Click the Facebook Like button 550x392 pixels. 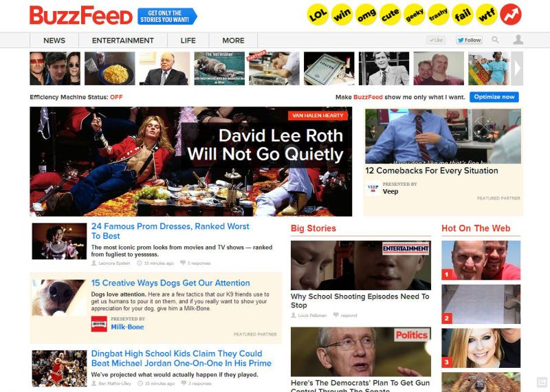[436, 40]
